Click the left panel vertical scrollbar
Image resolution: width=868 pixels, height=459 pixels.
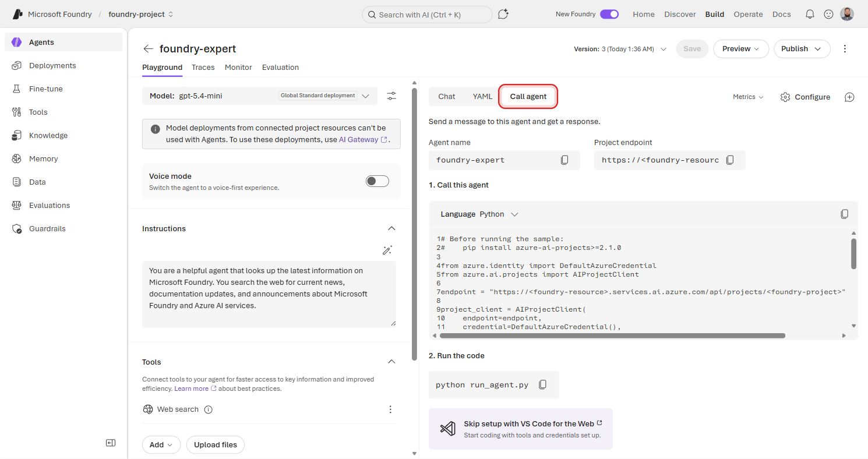(x=414, y=224)
